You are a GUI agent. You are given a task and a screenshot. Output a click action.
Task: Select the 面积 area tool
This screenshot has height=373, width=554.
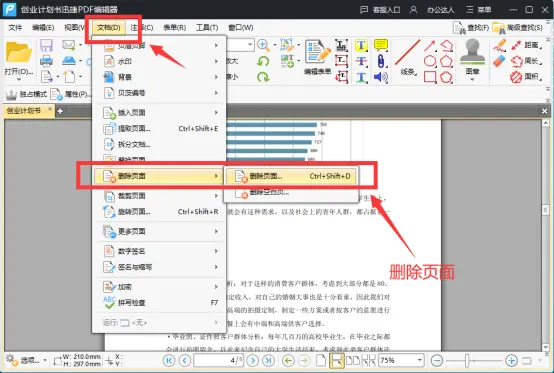click(x=526, y=76)
